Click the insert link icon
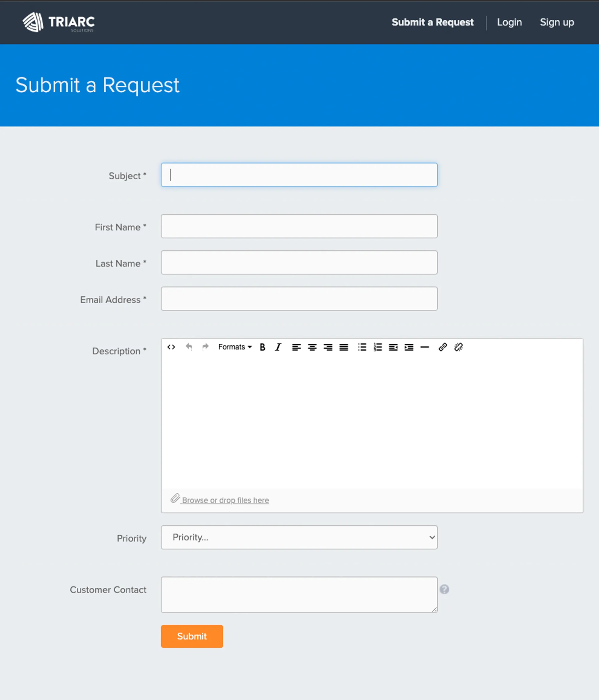599x700 pixels. [x=442, y=347]
